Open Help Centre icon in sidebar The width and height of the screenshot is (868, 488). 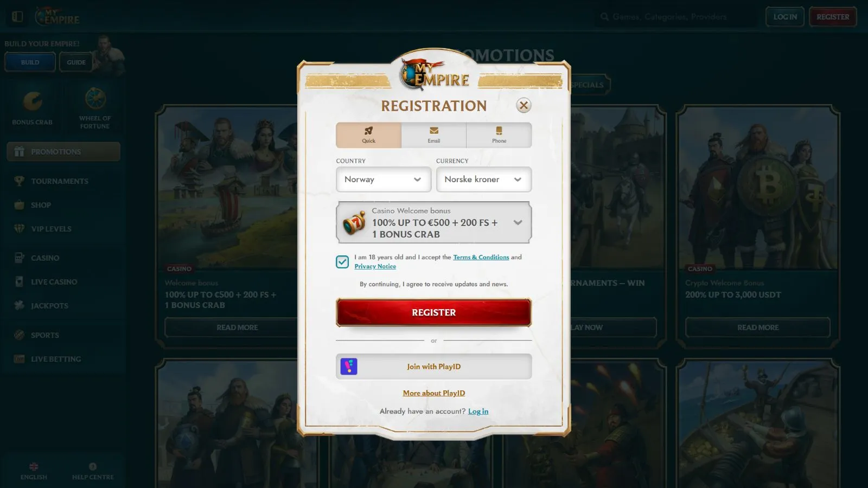93,466
